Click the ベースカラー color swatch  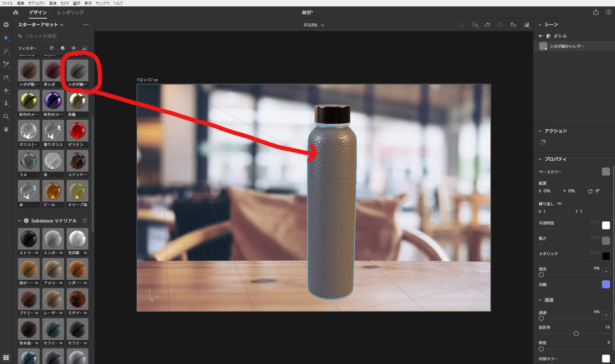(606, 172)
